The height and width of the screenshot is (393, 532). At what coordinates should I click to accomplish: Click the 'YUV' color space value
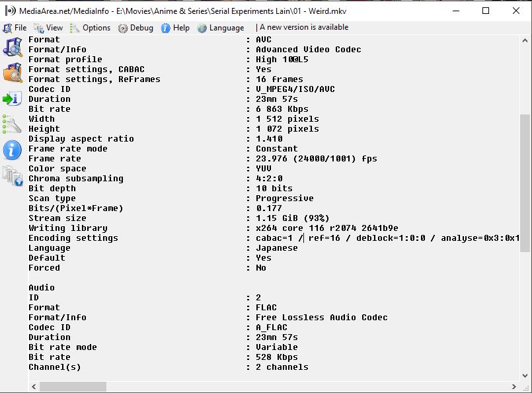click(x=264, y=169)
